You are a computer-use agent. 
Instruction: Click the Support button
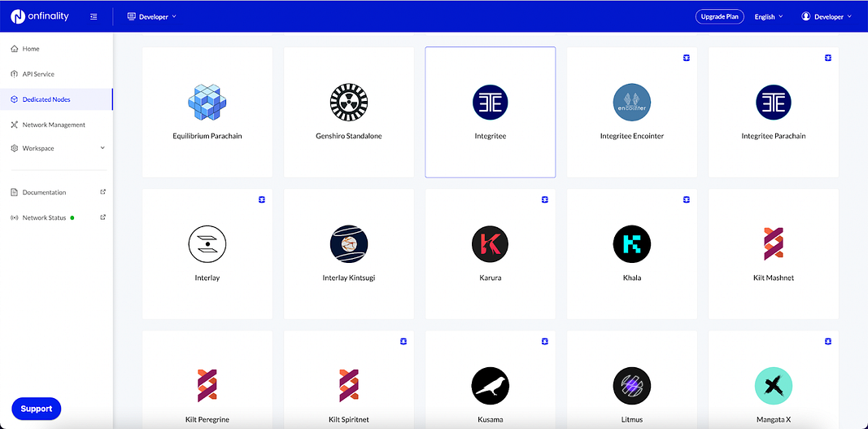click(37, 409)
